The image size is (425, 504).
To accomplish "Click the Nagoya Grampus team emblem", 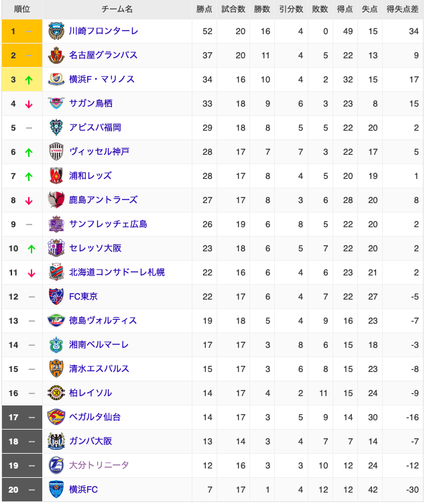I will coord(56,55).
